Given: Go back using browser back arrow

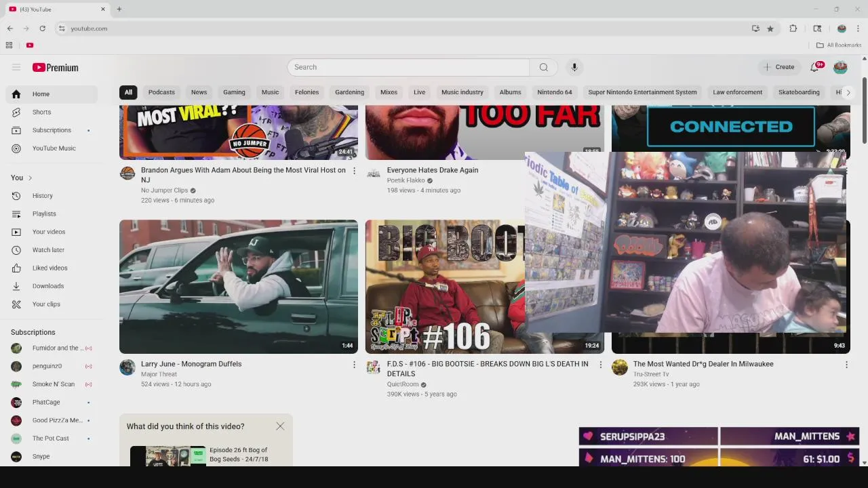Looking at the screenshot, I should point(10,28).
